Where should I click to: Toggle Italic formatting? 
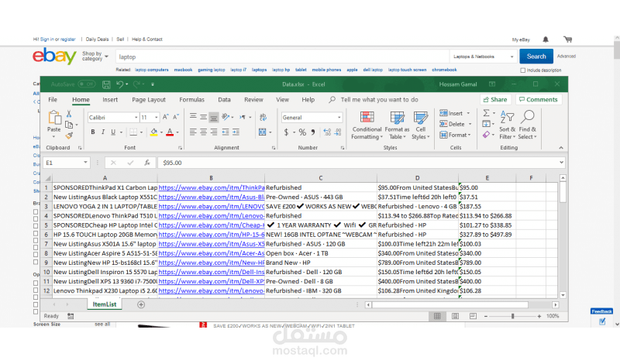tap(103, 132)
